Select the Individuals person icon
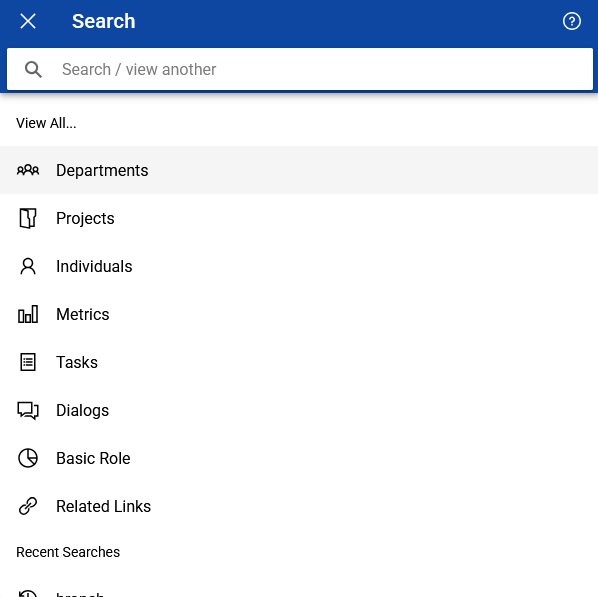Screen dimensions: 598x597 tap(28, 266)
